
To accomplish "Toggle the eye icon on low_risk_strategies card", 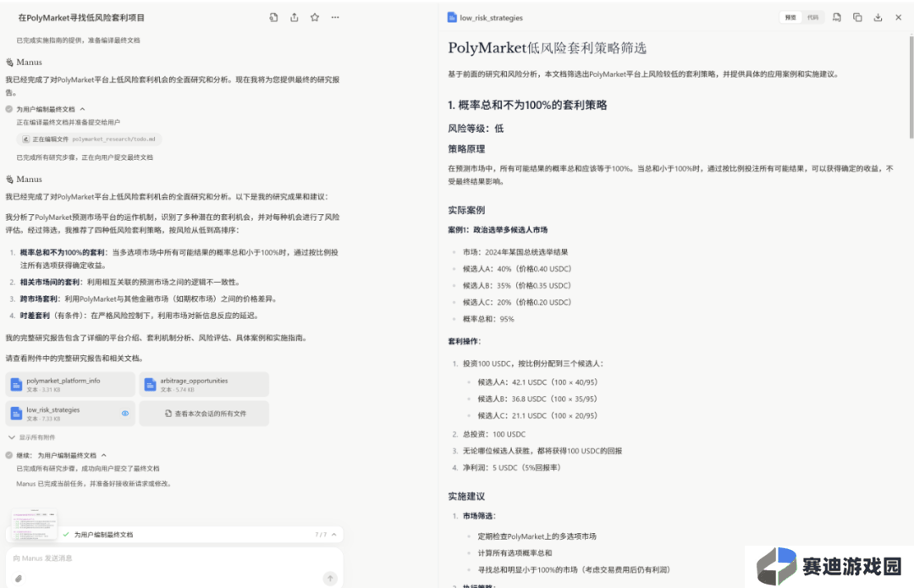I will click(124, 413).
